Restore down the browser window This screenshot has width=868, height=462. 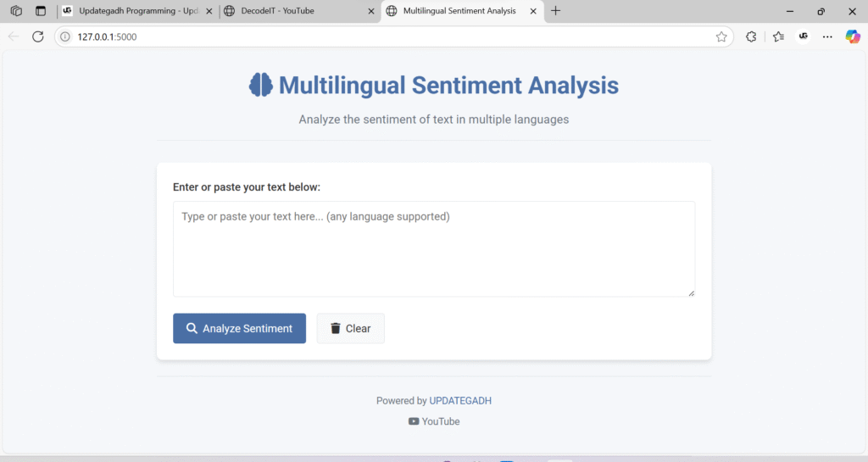click(x=821, y=11)
